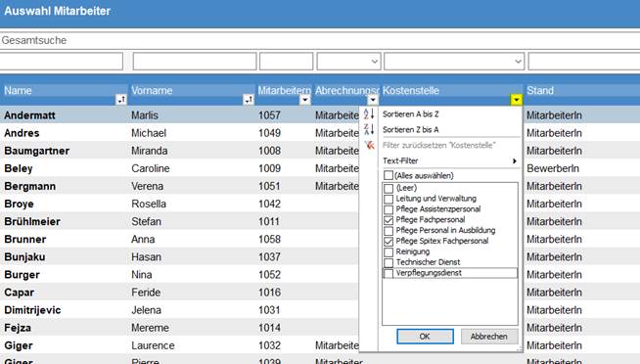Choose Sortieren A bis Z
Image resolution: width=640 pixels, height=364 pixels.
(411, 114)
